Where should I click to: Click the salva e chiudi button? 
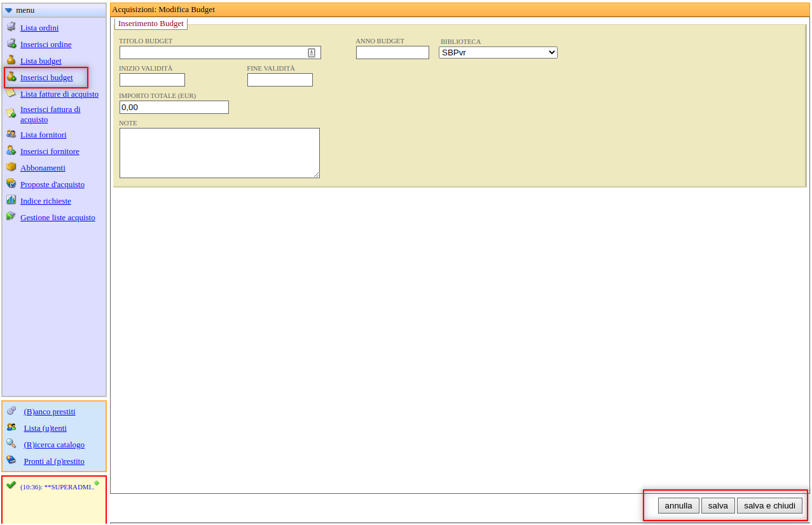[769, 506]
